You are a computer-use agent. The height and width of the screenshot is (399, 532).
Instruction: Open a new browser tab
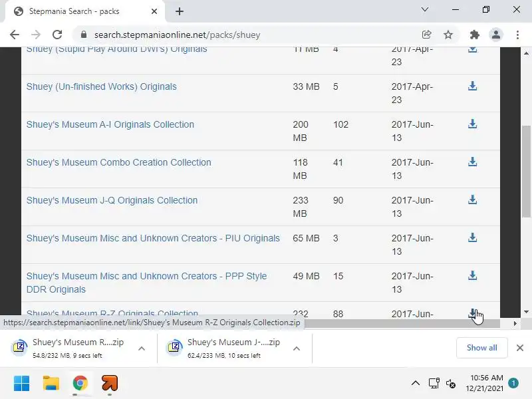point(180,11)
